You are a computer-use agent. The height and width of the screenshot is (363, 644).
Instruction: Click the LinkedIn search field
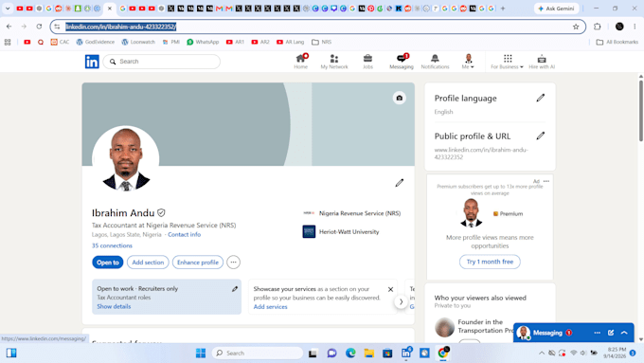162,62
